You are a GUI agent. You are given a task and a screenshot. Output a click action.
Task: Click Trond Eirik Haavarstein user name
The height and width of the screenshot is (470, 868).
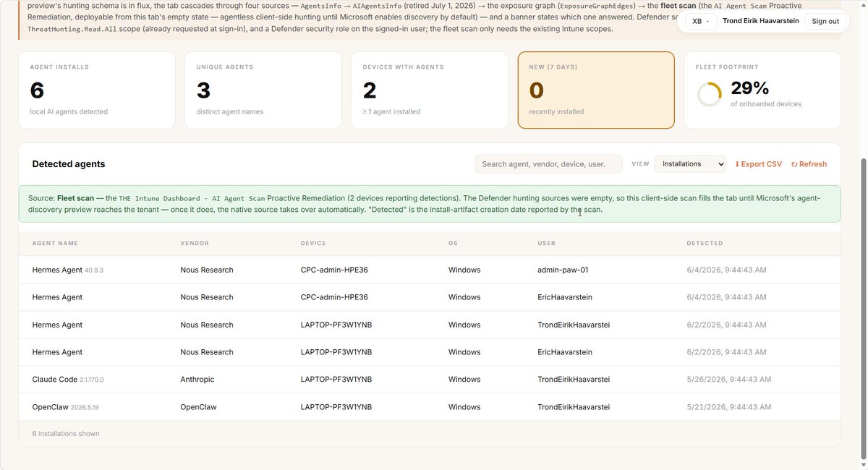tap(761, 21)
